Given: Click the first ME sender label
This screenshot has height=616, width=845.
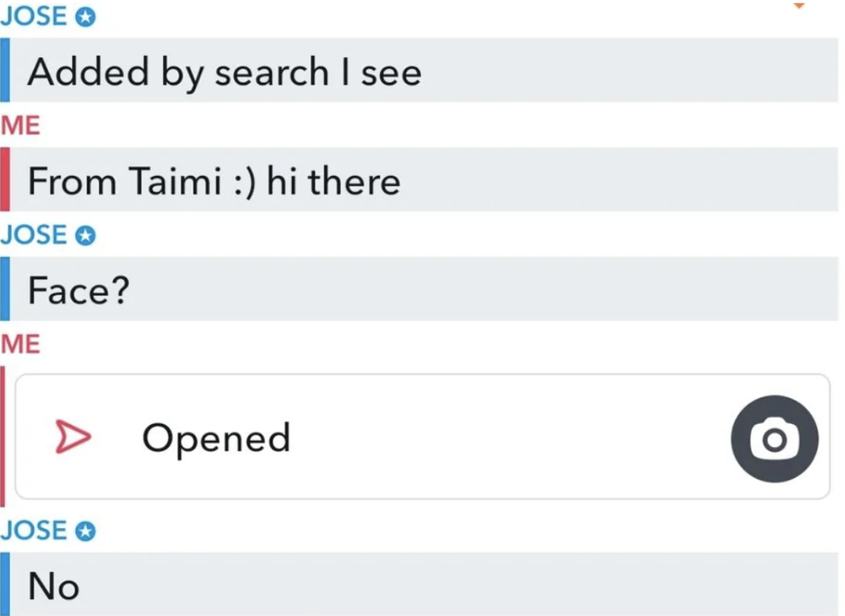Looking at the screenshot, I should tap(21, 126).
